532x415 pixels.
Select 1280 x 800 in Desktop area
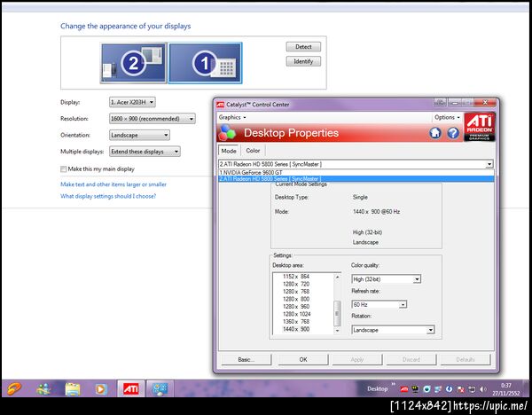[x=296, y=299]
